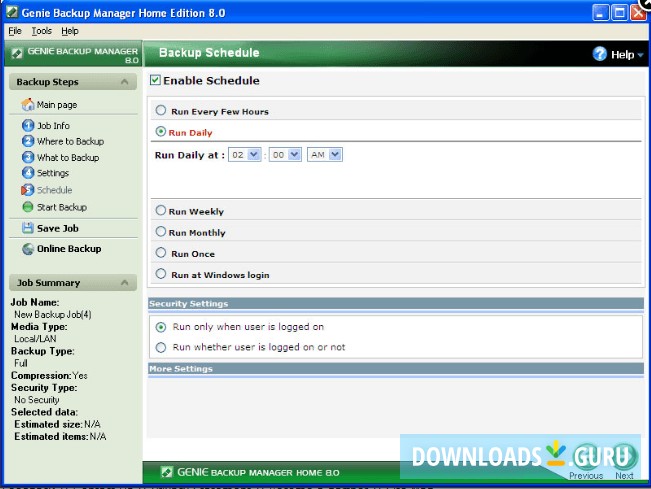This screenshot has height=489, width=651.
Task: Choose the Run Monthly schedule option
Action: click(161, 232)
